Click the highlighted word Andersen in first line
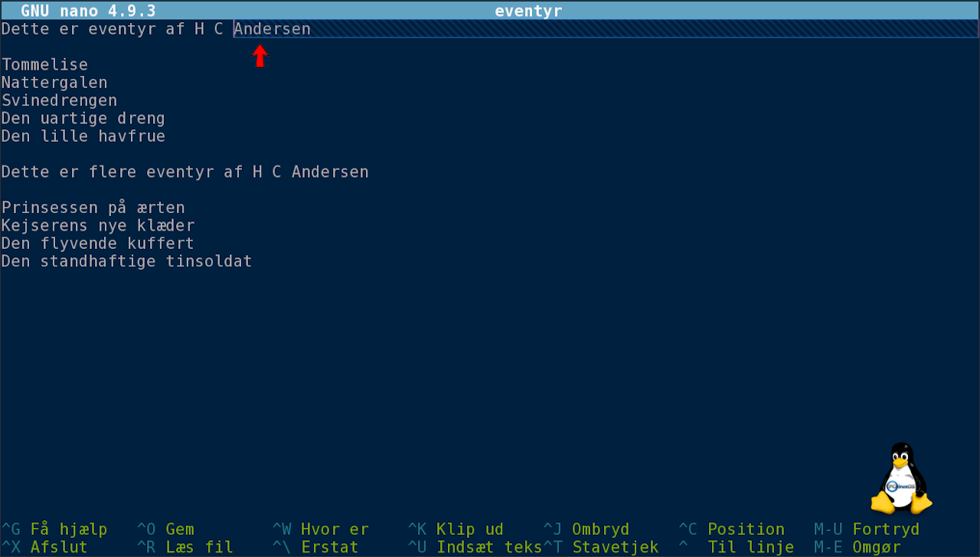The height and width of the screenshot is (557, 980). (x=273, y=29)
